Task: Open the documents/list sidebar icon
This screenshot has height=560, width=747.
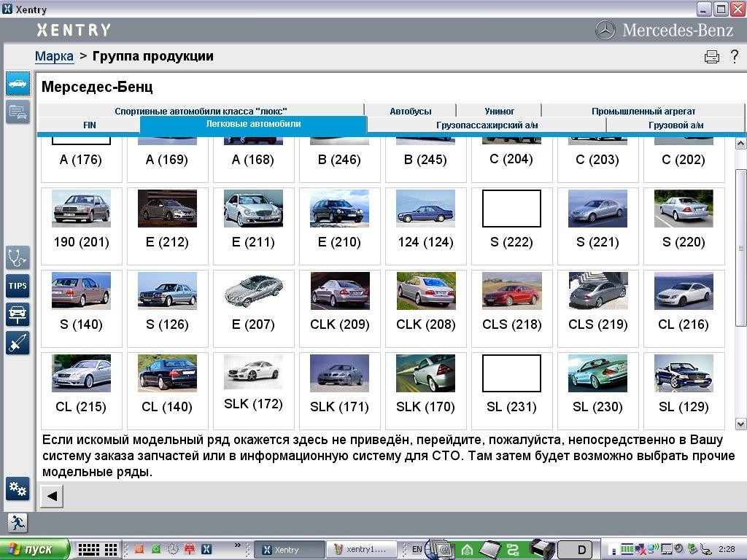Action: (18, 112)
